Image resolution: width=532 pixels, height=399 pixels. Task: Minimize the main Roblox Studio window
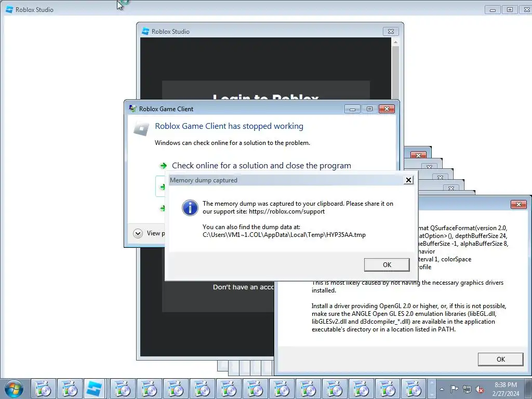[493, 10]
